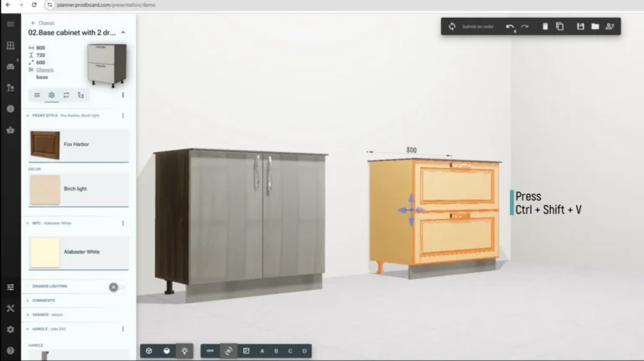
Task: Expand the Handle section
Action: (28, 328)
